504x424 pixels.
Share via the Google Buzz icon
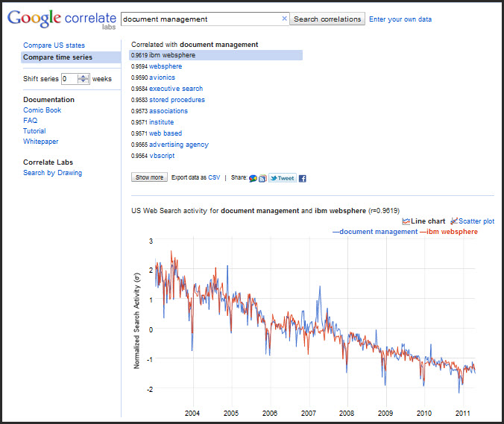click(253, 178)
